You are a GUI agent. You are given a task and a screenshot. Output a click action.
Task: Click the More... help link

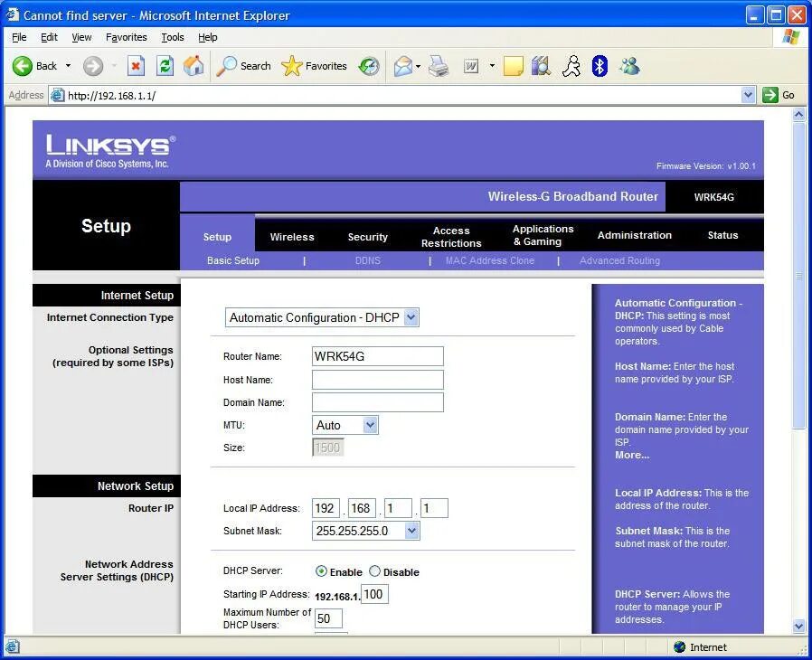[x=632, y=455]
